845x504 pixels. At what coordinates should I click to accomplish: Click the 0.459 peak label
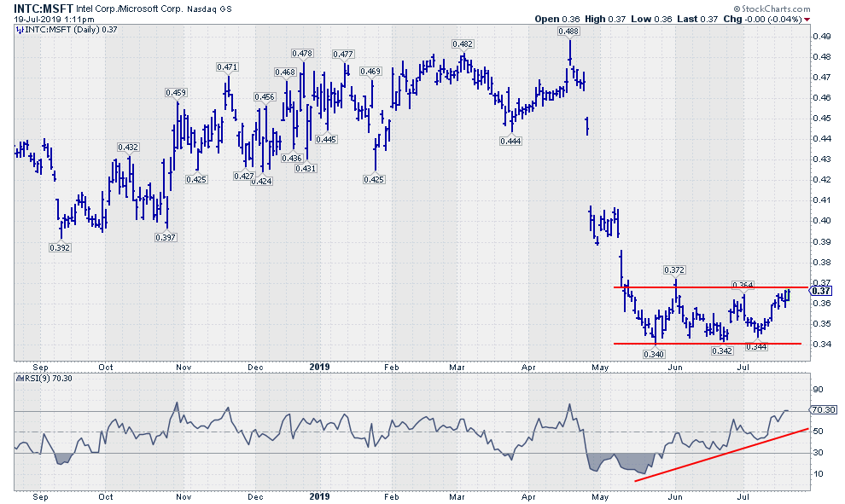tap(176, 93)
